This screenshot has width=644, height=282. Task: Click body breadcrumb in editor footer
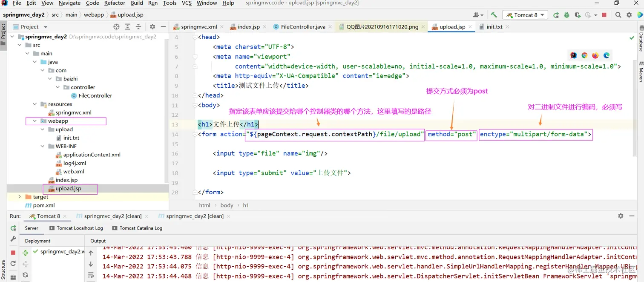[x=227, y=205]
